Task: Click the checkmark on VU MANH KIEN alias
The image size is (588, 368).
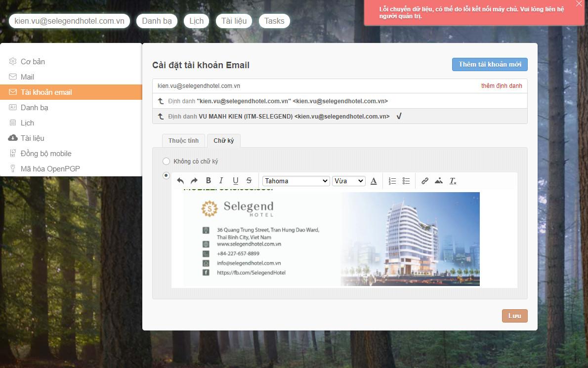Action: (399, 116)
